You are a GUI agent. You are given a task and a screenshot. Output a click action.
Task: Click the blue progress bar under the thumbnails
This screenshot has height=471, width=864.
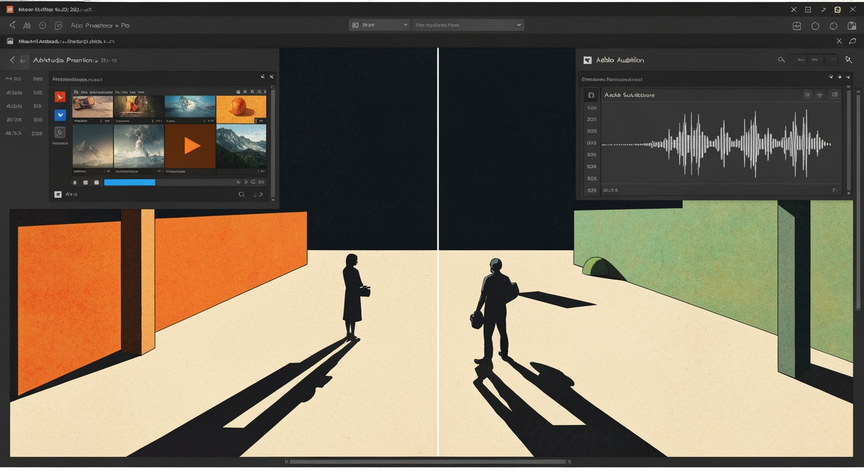(x=129, y=182)
